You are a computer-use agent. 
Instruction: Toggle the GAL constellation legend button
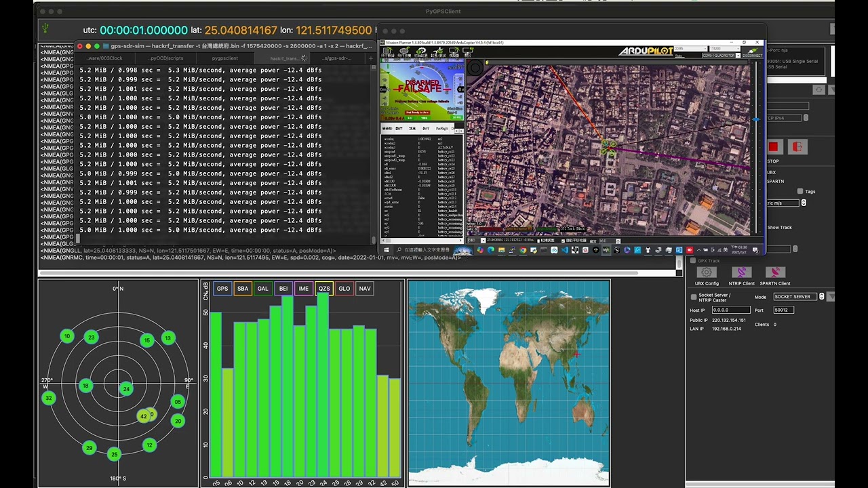(263, 289)
